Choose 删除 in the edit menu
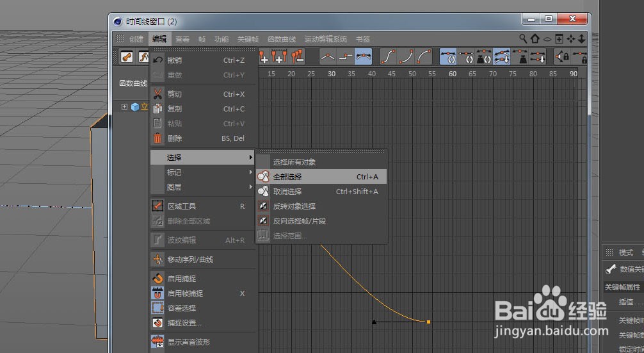 pos(204,138)
